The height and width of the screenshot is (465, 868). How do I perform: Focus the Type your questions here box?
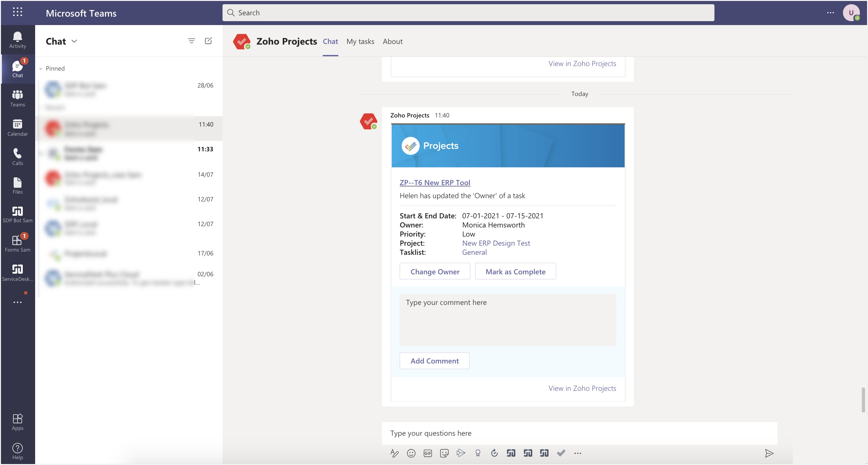click(579, 433)
